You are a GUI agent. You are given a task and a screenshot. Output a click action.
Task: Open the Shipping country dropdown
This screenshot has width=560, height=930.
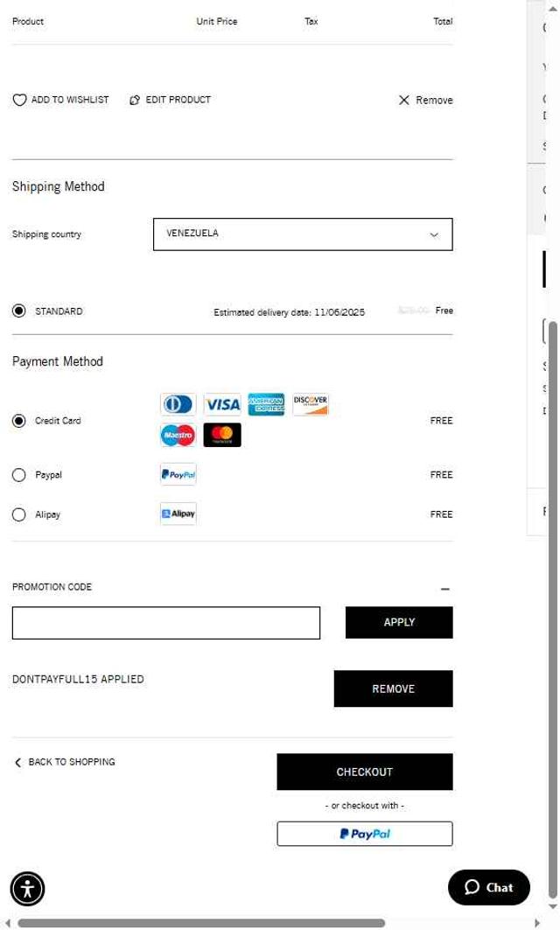(x=303, y=234)
